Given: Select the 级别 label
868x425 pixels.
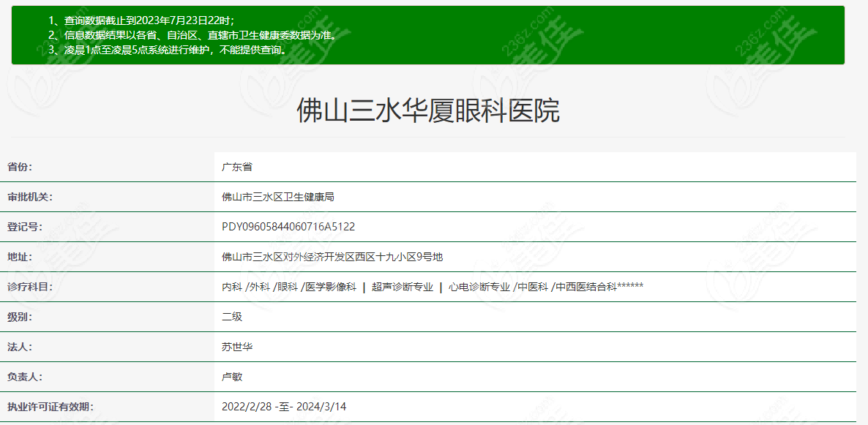Looking at the screenshot, I should (20, 317).
